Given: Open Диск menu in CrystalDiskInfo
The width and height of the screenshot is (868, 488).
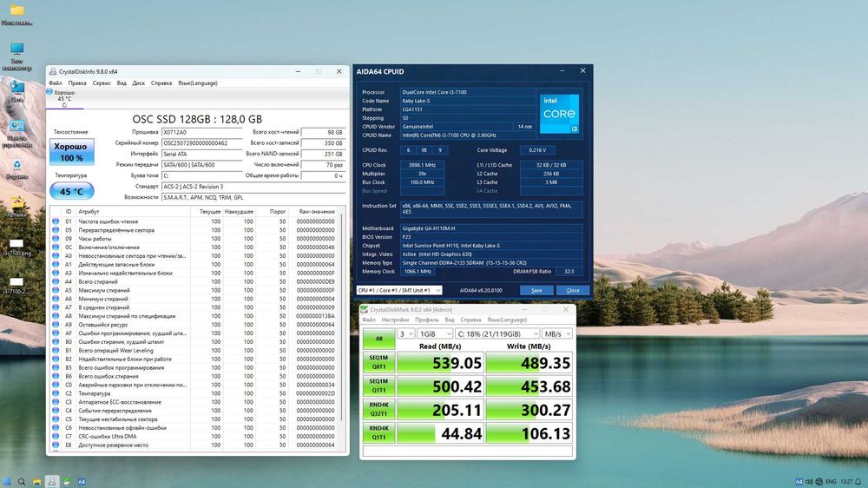Looking at the screenshot, I should pyautogui.click(x=138, y=83).
